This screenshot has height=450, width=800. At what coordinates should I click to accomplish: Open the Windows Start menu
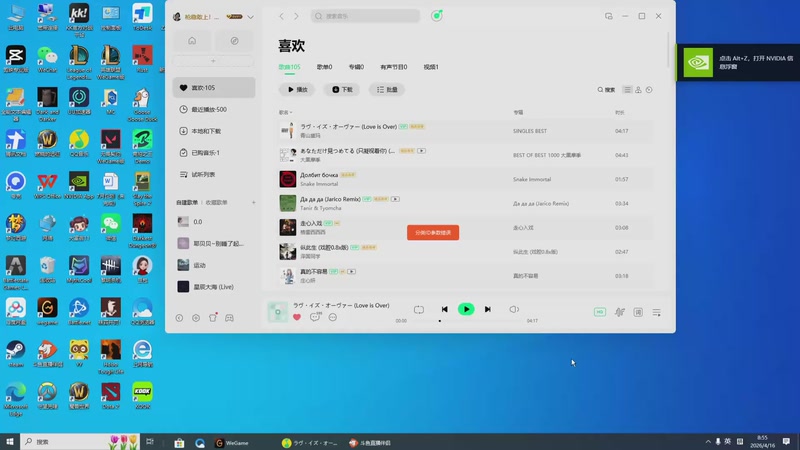10,442
